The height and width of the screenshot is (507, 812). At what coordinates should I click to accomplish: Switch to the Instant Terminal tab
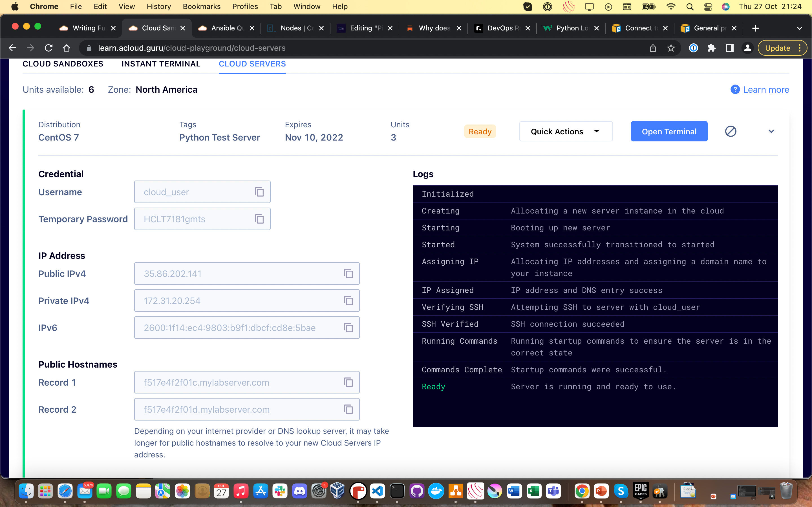click(x=161, y=64)
